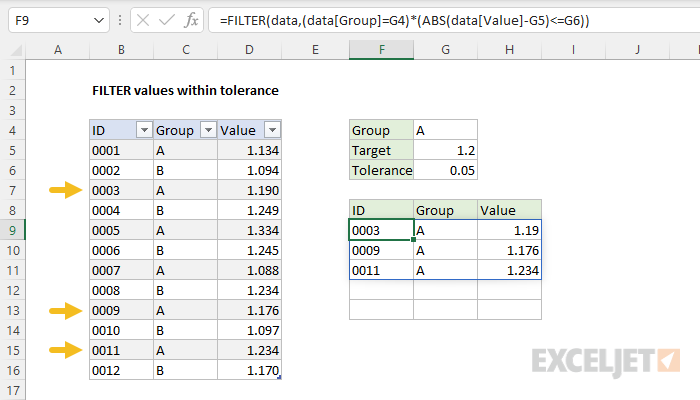
Task: Click the 'Group' label cell in F4
Action: (x=382, y=130)
